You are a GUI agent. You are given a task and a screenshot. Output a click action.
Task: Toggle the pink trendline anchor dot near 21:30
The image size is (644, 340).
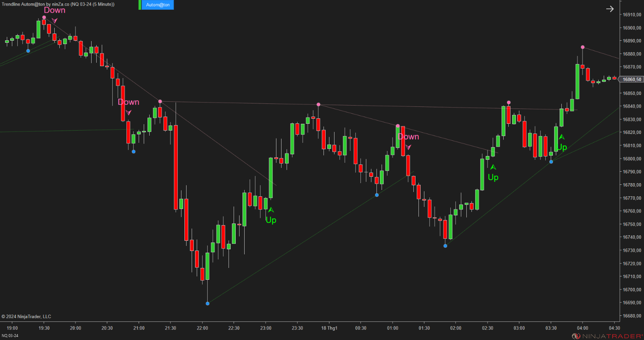coord(160,101)
